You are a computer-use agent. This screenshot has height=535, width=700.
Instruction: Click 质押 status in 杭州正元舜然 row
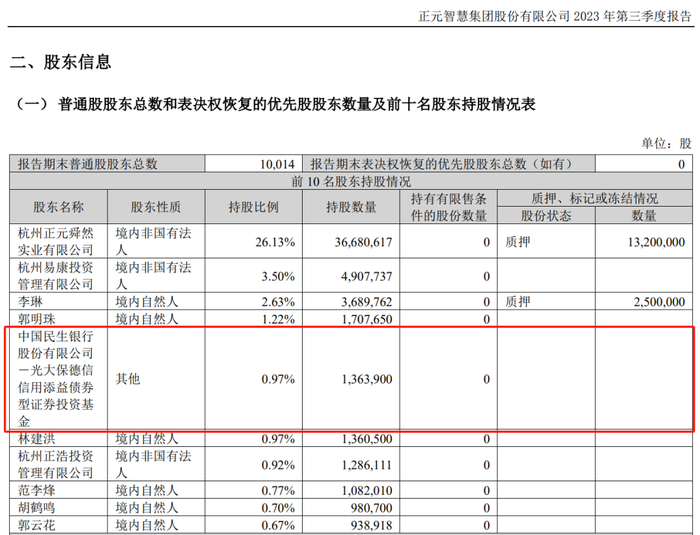[518, 242]
